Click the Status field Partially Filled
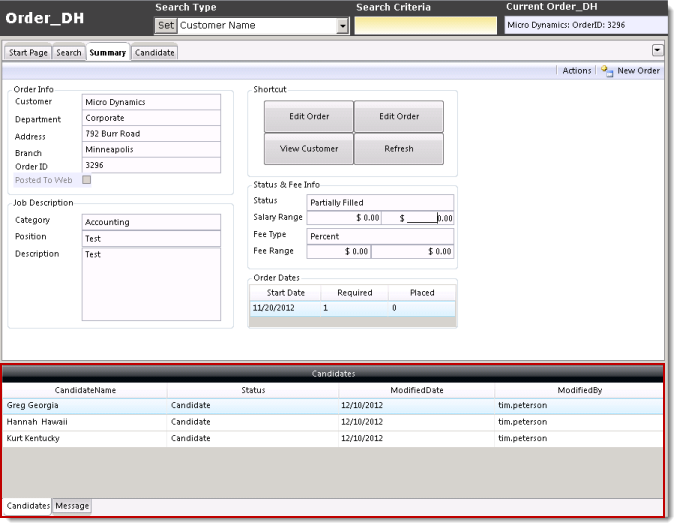Screen dimensions: 679x528 point(380,203)
